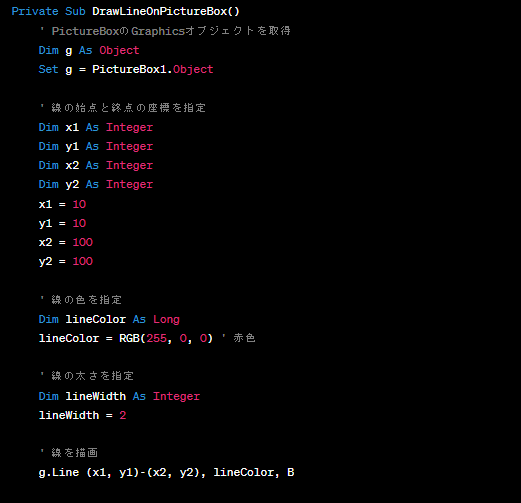Click 'Dim lineWidth As Integer' line
521x503 pixels.
click(119, 396)
